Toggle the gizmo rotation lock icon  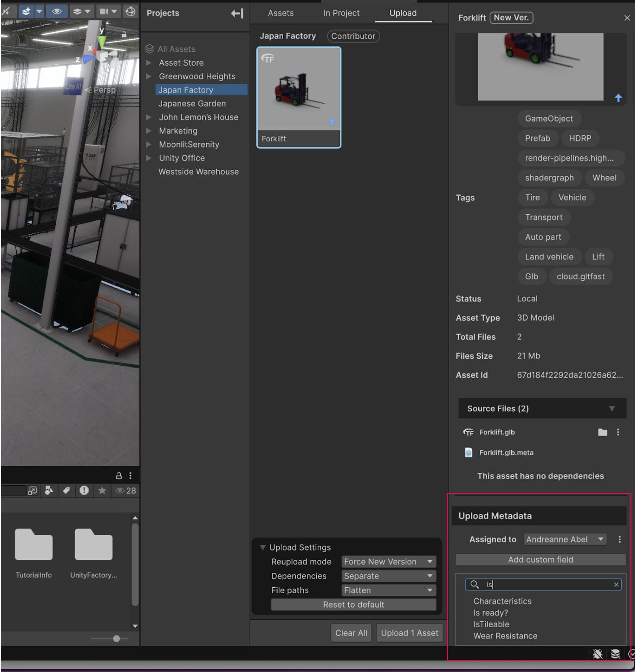(x=124, y=34)
